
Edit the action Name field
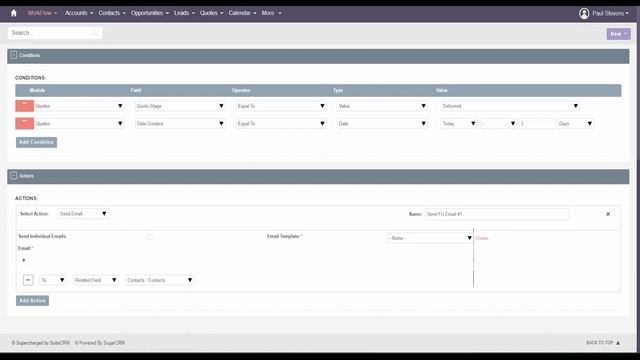coord(497,214)
